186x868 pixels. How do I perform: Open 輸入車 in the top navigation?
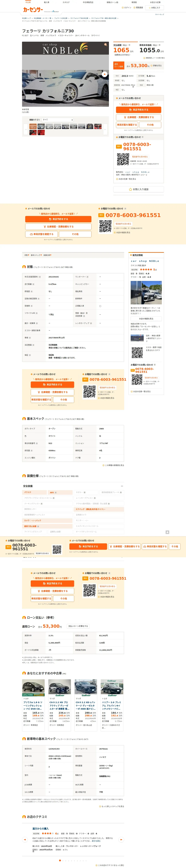coord(47,2)
